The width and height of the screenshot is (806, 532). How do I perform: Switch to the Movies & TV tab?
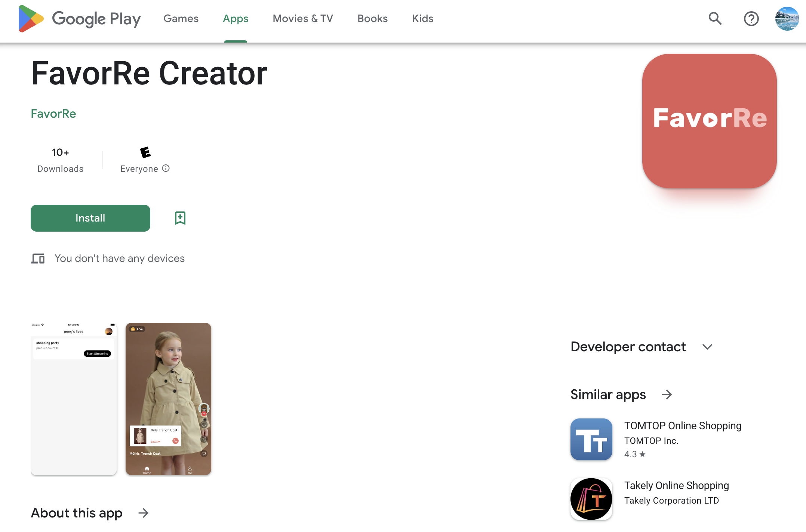pos(303,19)
